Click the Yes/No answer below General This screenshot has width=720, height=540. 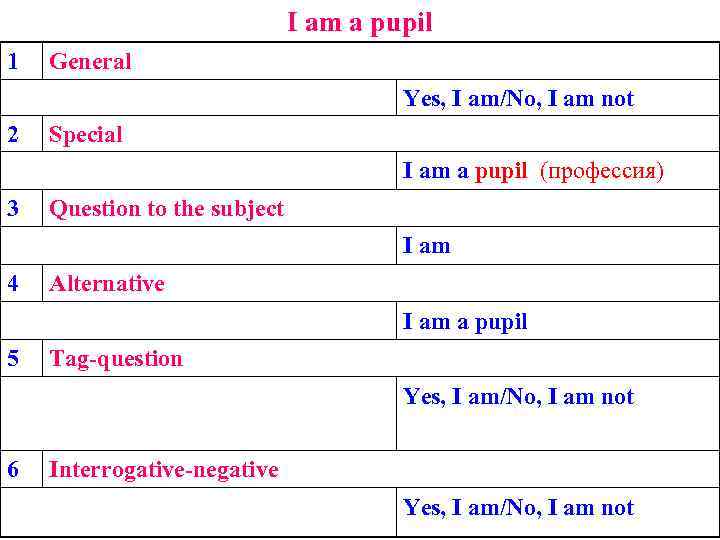[518, 99]
